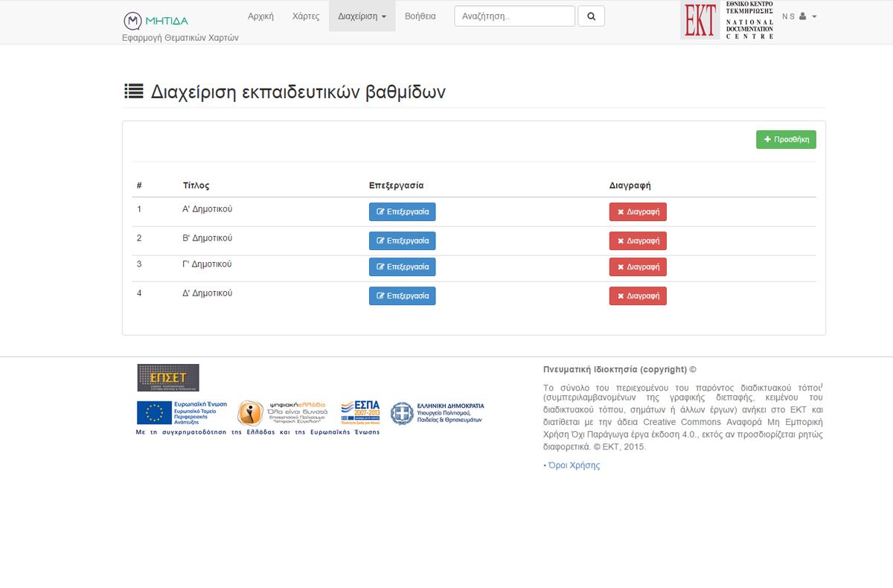Screen dimensions: 893x588
Task: Open the EKT National Documentation Centre logo
Action: pos(727,20)
